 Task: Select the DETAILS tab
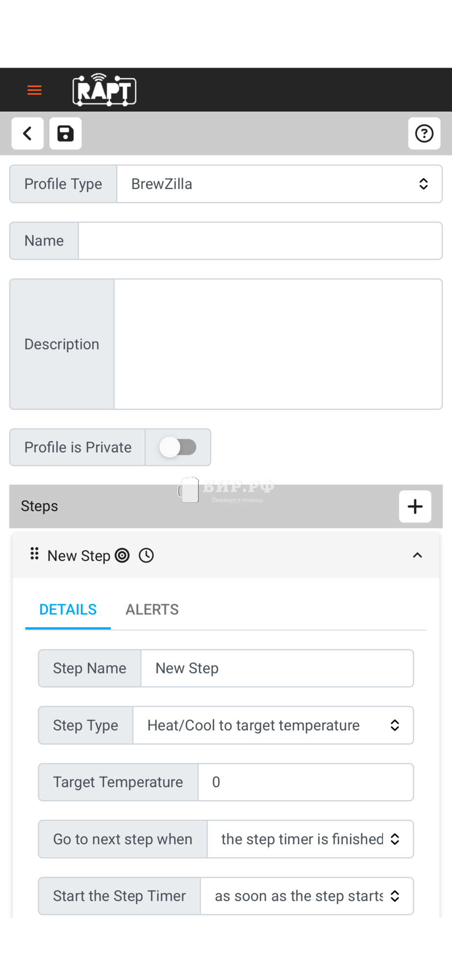click(x=68, y=610)
